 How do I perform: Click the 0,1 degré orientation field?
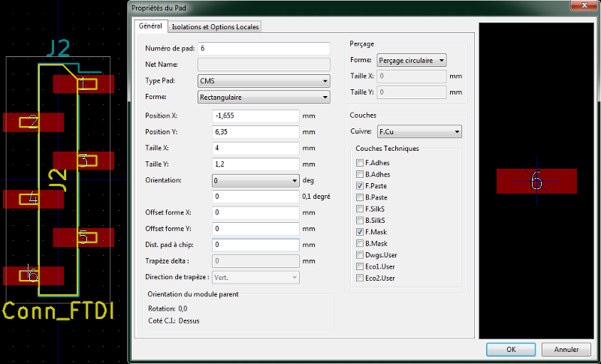255,197
